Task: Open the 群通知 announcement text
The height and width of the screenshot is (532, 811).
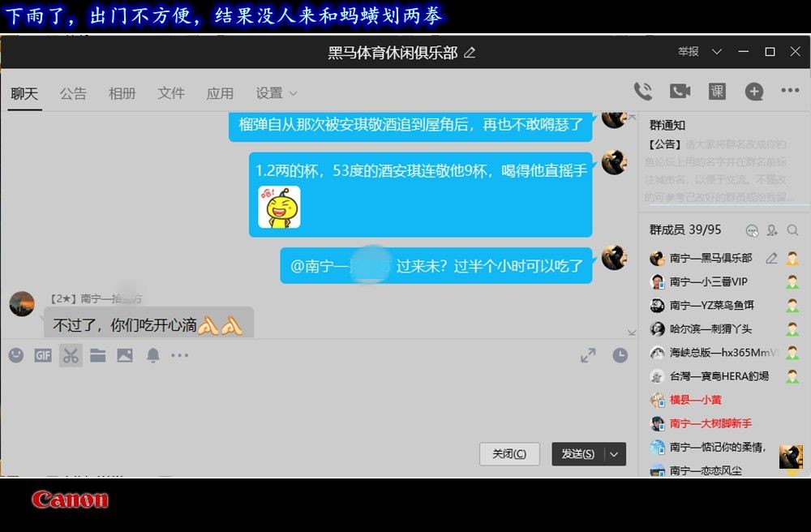Action: pyautogui.click(x=718, y=170)
